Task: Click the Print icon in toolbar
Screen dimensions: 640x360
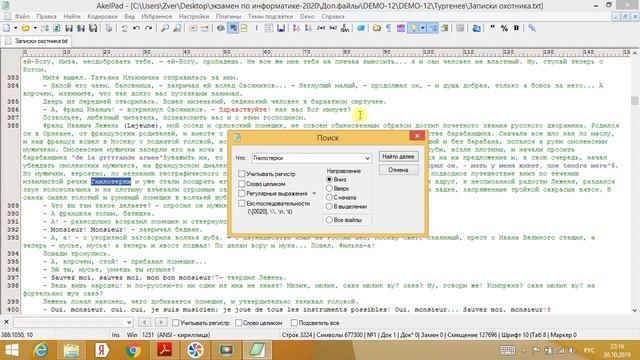Action: (x=108, y=28)
